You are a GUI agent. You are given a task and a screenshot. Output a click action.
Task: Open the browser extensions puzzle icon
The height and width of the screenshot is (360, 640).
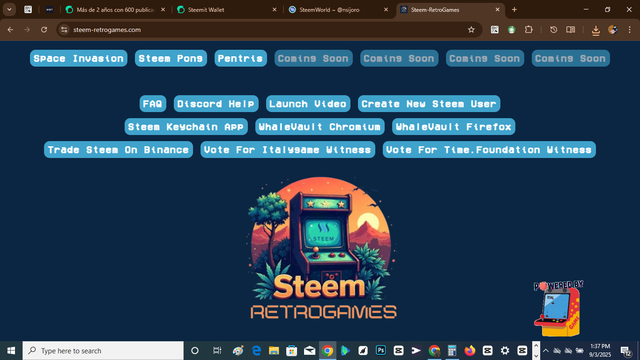[x=529, y=30]
